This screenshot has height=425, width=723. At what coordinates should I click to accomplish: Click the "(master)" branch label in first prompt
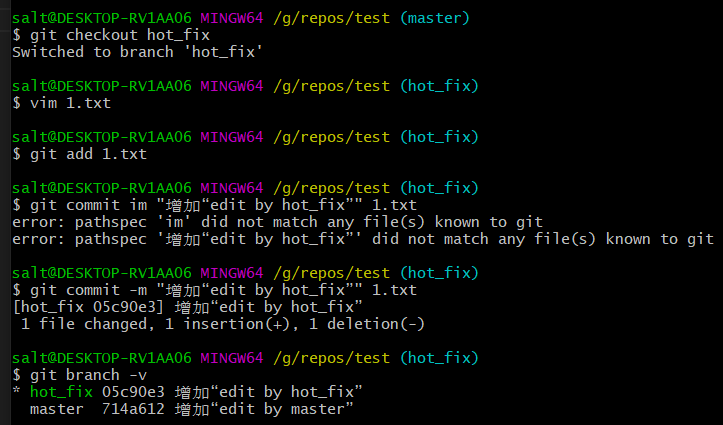[x=435, y=18]
